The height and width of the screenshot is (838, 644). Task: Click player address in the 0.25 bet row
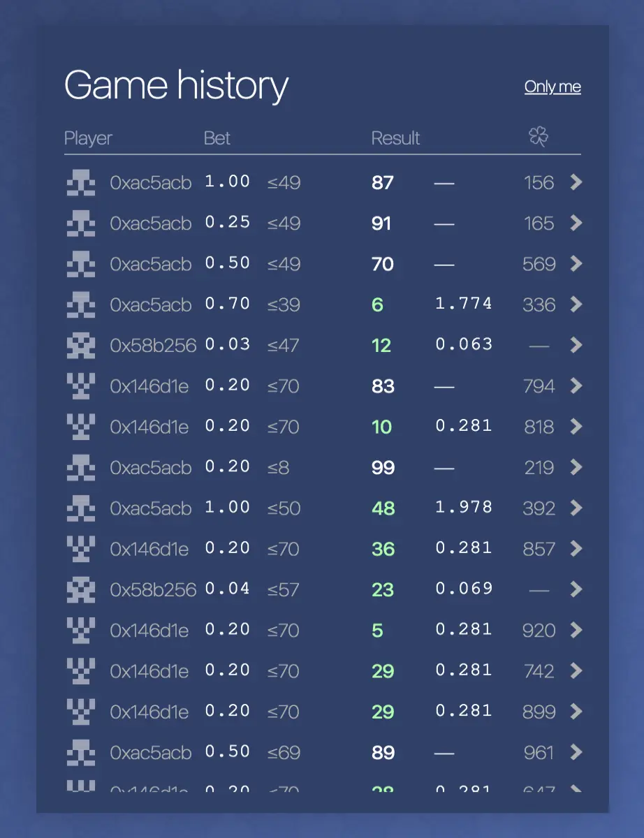click(151, 223)
